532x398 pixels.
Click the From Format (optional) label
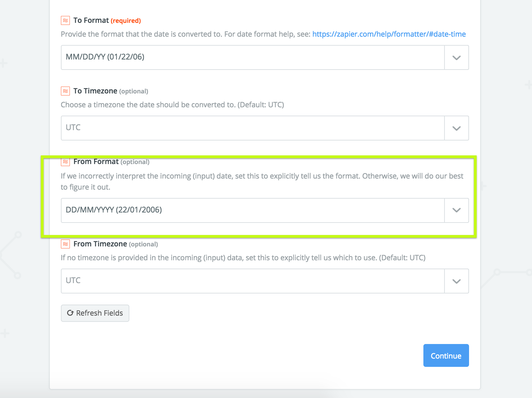tap(111, 162)
